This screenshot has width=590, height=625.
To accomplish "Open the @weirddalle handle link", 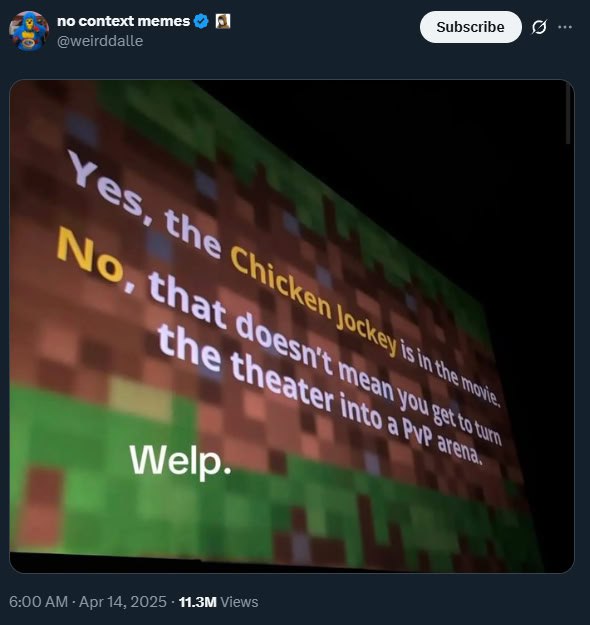I will pos(100,41).
